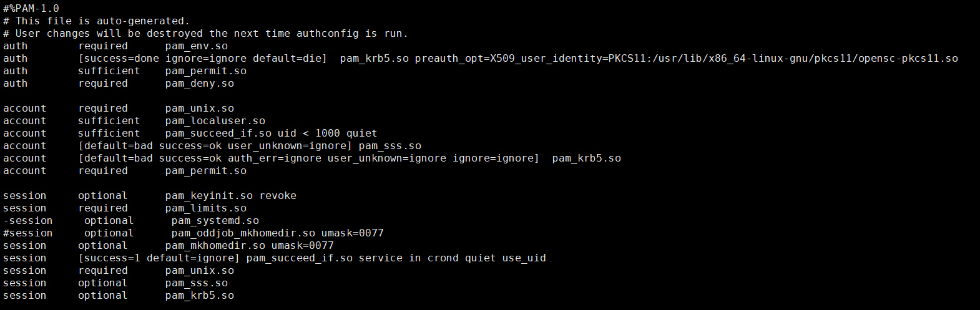Click the #%PAM-1.0 header line
980x310 pixels.
click(31, 9)
